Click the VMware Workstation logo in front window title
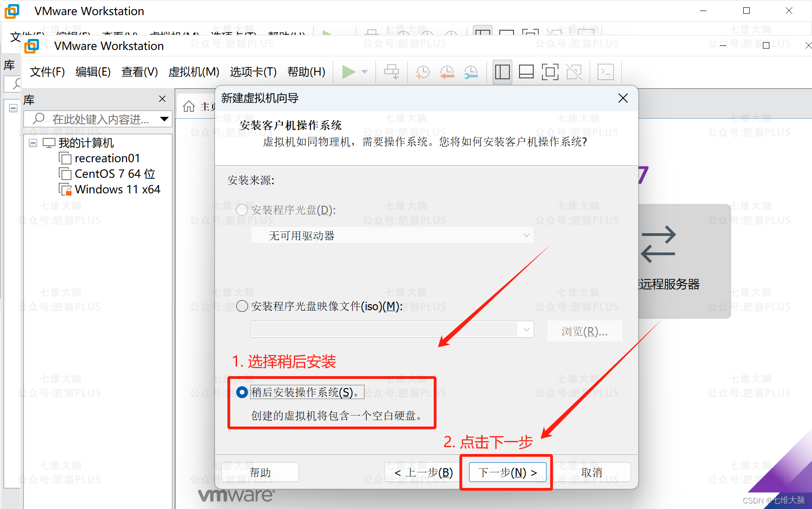The image size is (812, 509). point(32,46)
